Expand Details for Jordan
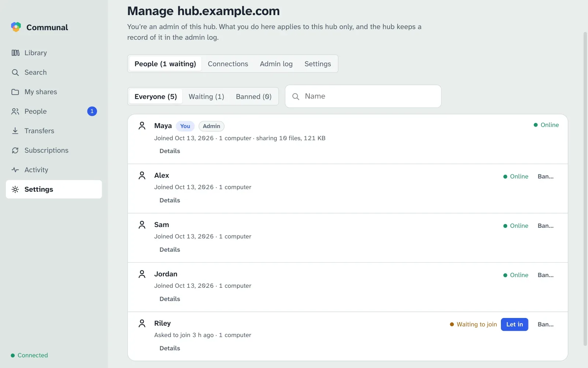The height and width of the screenshot is (368, 588). click(170, 299)
